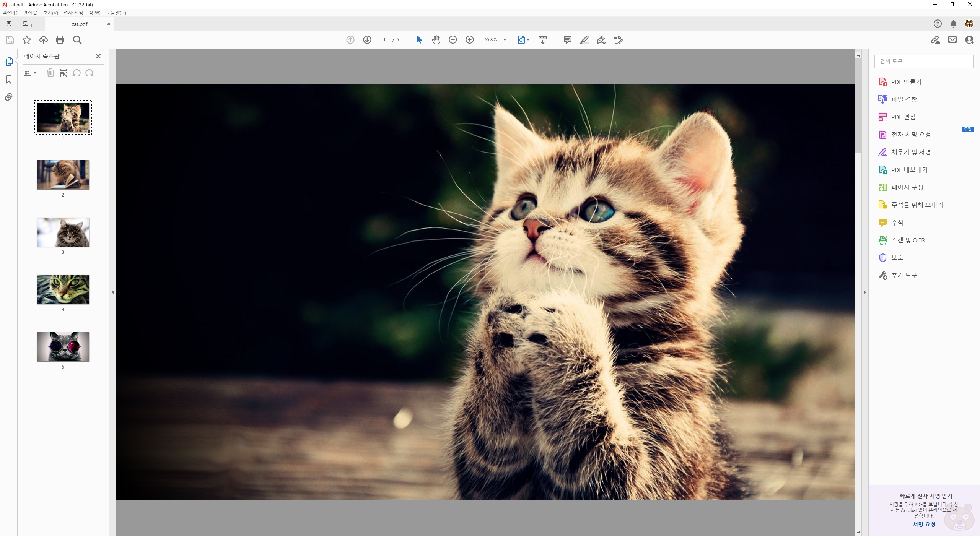Viewport: 980px width, 536px height.
Task: Click the zoom out minus icon
Action: click(x=453, y=40)
